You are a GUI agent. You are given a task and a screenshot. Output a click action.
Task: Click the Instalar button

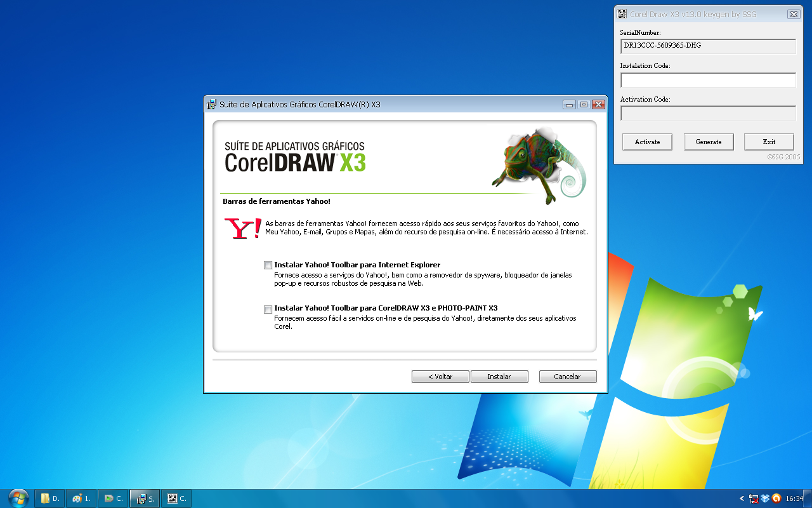pos(499,377)
